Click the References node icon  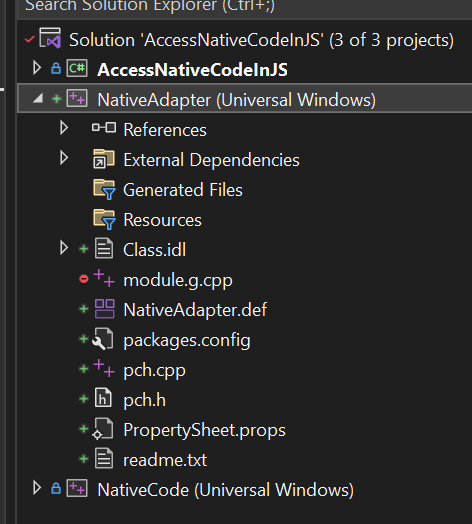click(x=104, y=128)
